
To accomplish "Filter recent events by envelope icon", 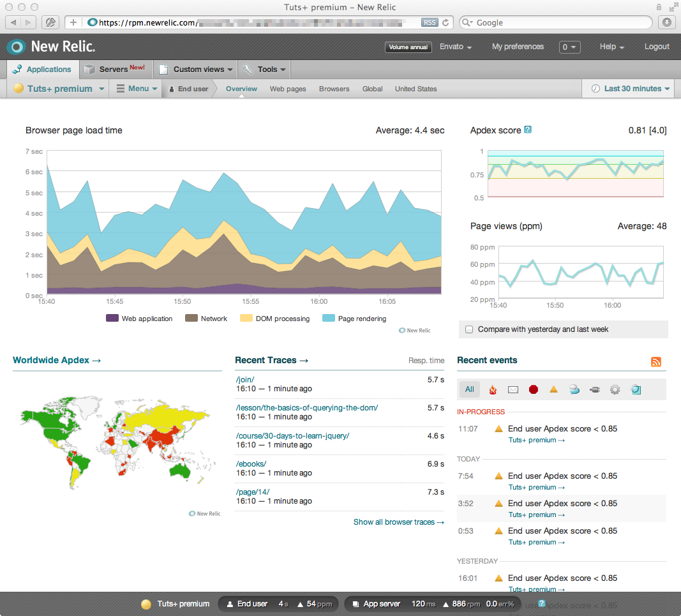I will 513,389.
